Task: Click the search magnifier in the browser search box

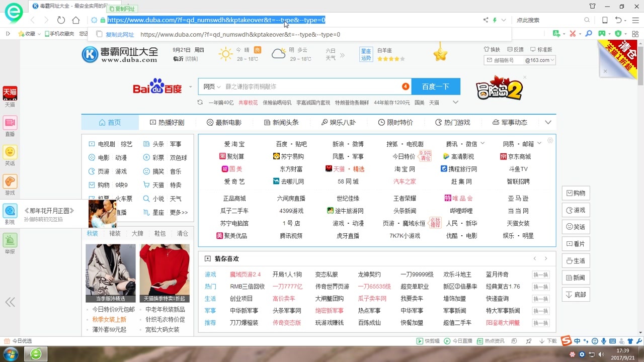Action: pos(587,20)
